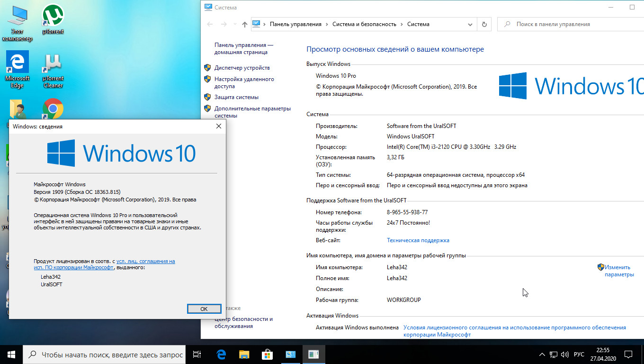Image resolution: width=644 pixels, height=364 pixels.
Task: Expand chevron before Панель управления breadcrumb
Action: tap(265, 24)
